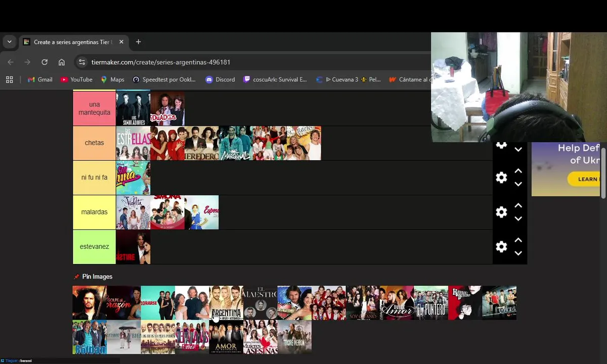
Task: Open Discord bookmark
Action: tap(220, 79)
